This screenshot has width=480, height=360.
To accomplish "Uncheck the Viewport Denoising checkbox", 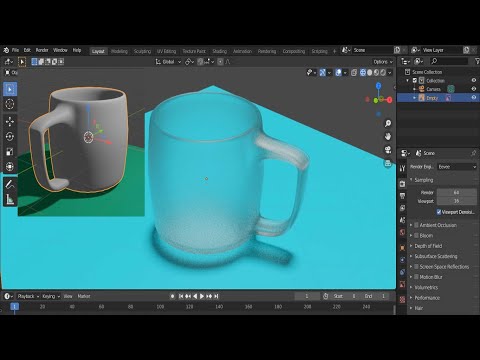I will (x=439, y=212).
